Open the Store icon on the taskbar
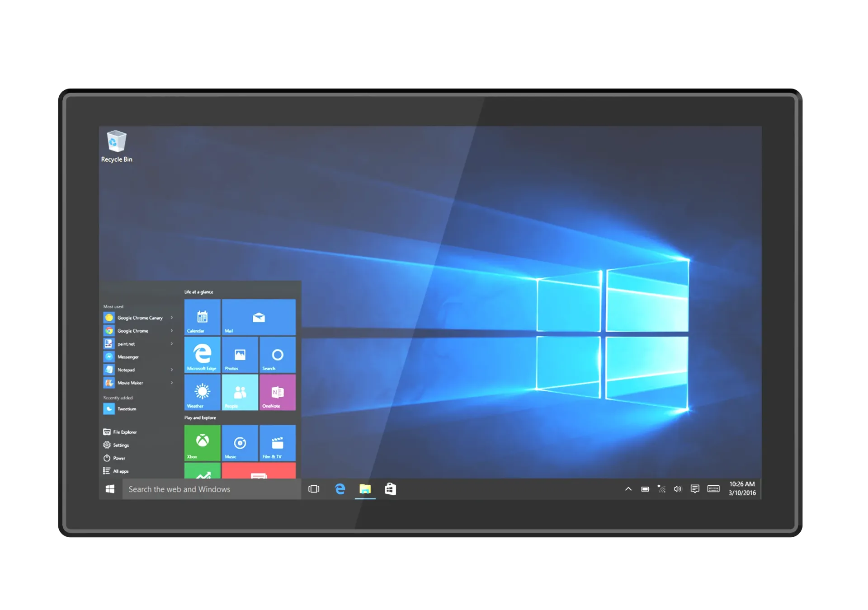 391,489
